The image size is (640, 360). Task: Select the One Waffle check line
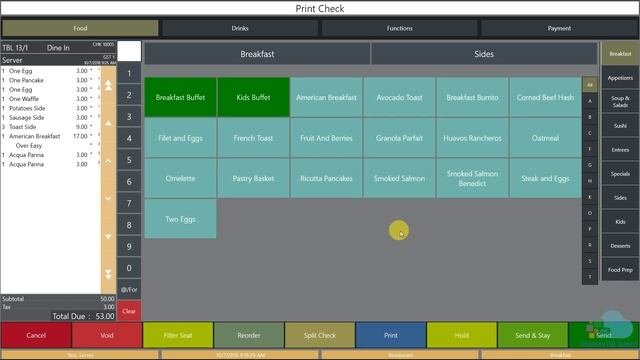51,99
